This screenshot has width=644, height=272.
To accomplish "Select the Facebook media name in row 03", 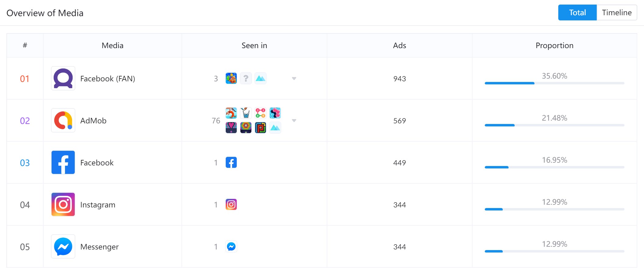I will [97, 163].
